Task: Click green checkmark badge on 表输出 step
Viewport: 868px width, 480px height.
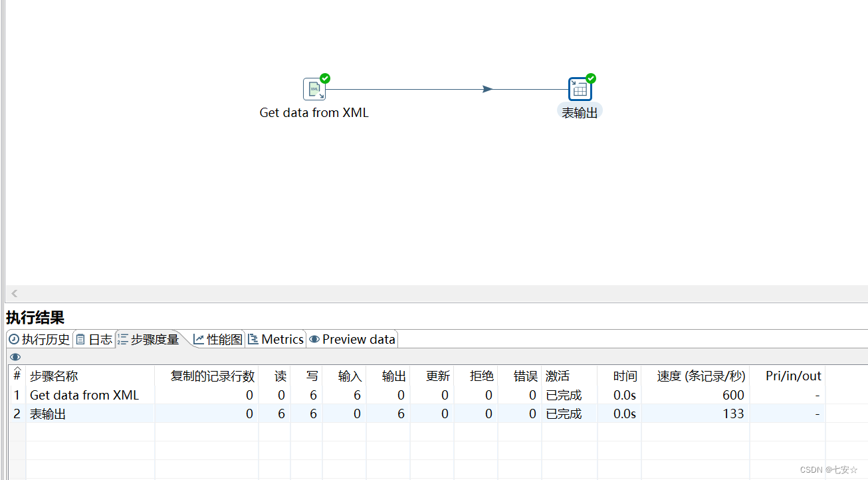Action: pos(590,78)
